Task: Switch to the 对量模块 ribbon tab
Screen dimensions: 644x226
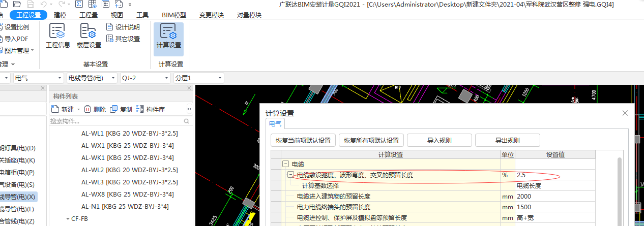Action: [x=249, y=15]
